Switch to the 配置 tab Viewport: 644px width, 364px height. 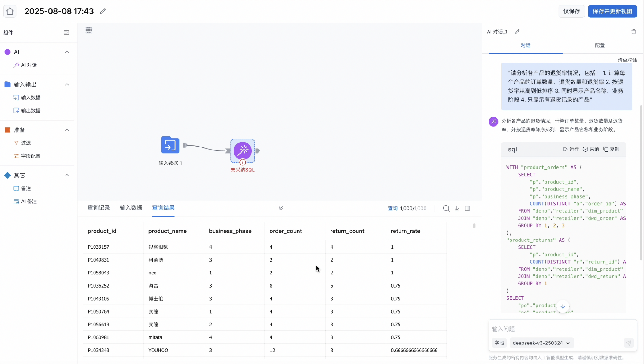coord(599,46)
